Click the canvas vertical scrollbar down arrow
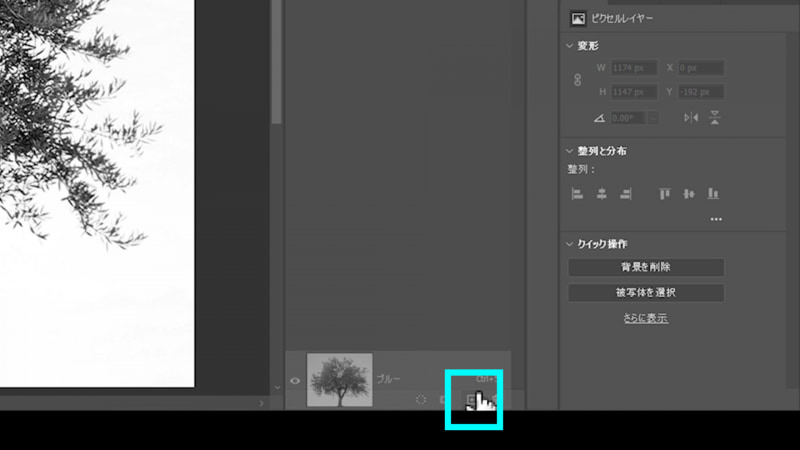 click(x=278, y=388)
